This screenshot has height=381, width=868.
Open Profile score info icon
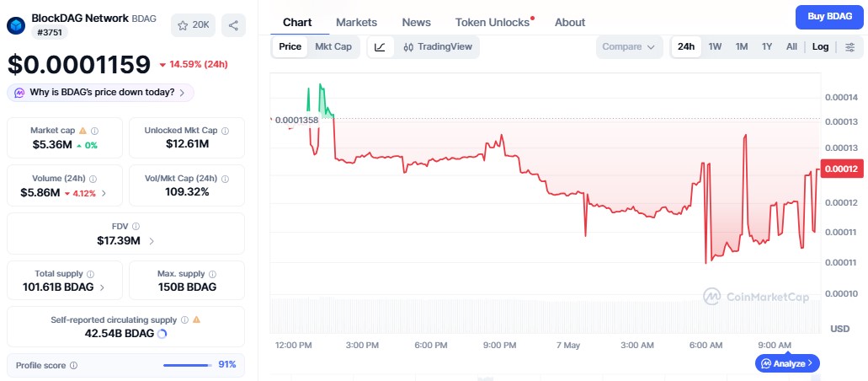point(73,366)
